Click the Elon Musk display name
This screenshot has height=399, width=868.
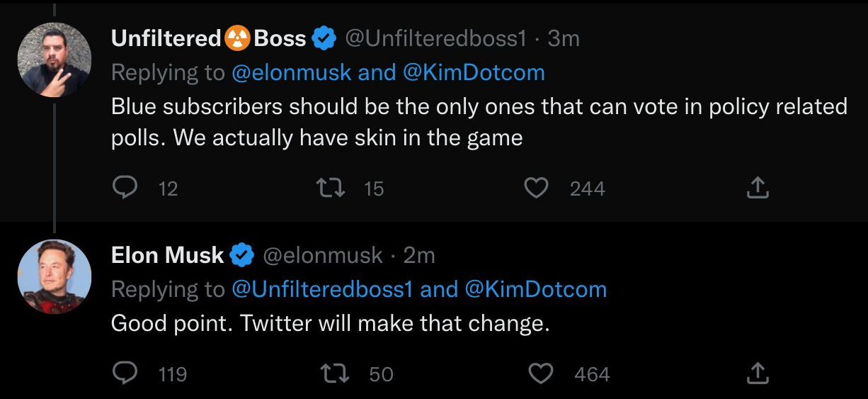tap(167, 255)
